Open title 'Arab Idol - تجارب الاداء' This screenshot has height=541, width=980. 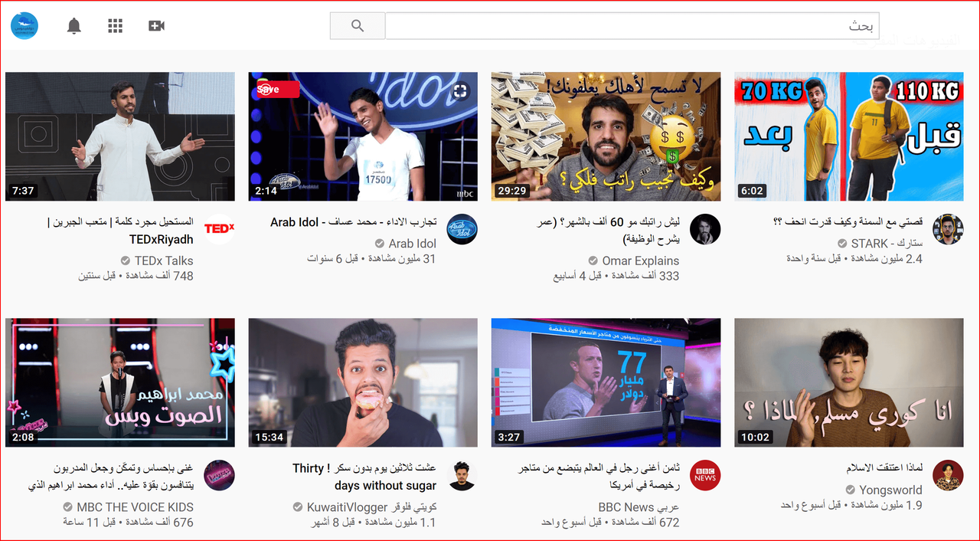354,222
